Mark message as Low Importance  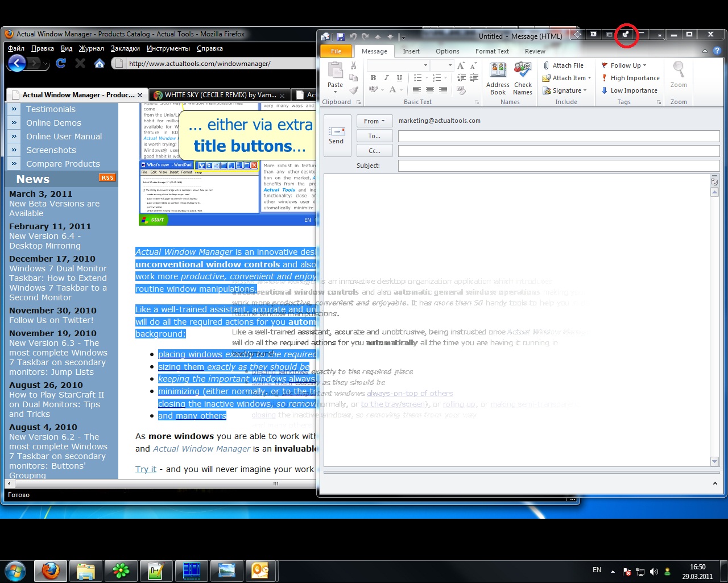(x=629, y=90)
